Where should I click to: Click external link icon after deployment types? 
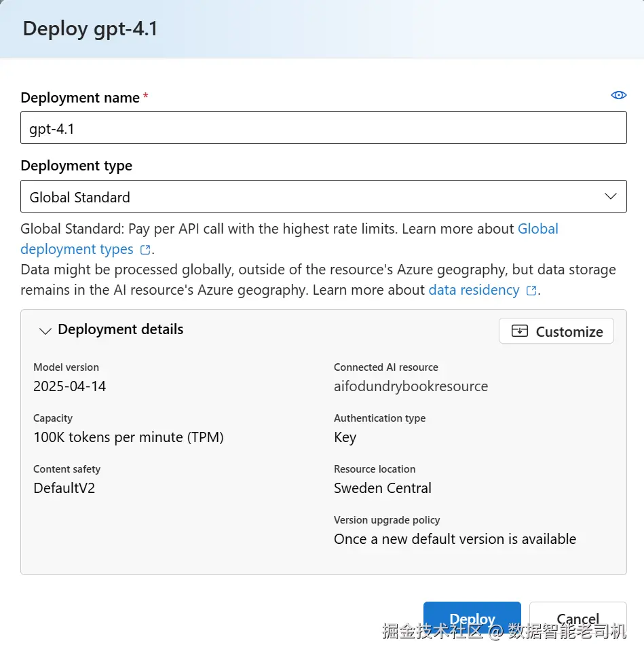145,250
